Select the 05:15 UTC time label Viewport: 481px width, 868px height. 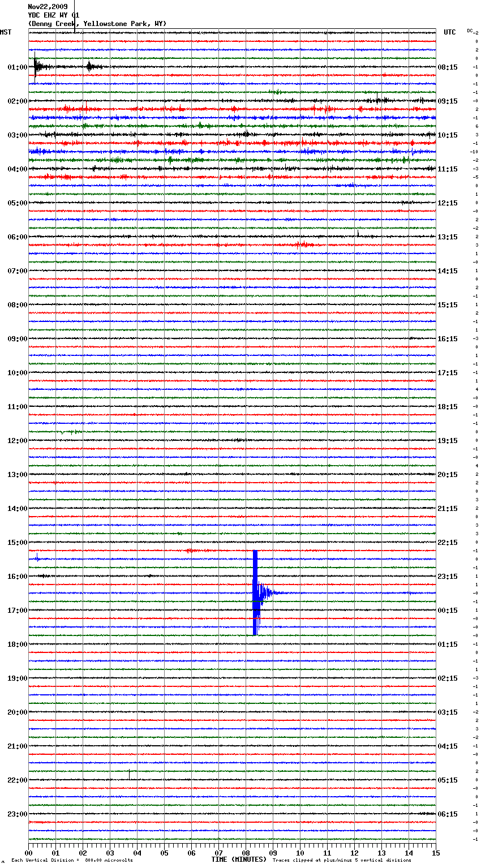448,780
